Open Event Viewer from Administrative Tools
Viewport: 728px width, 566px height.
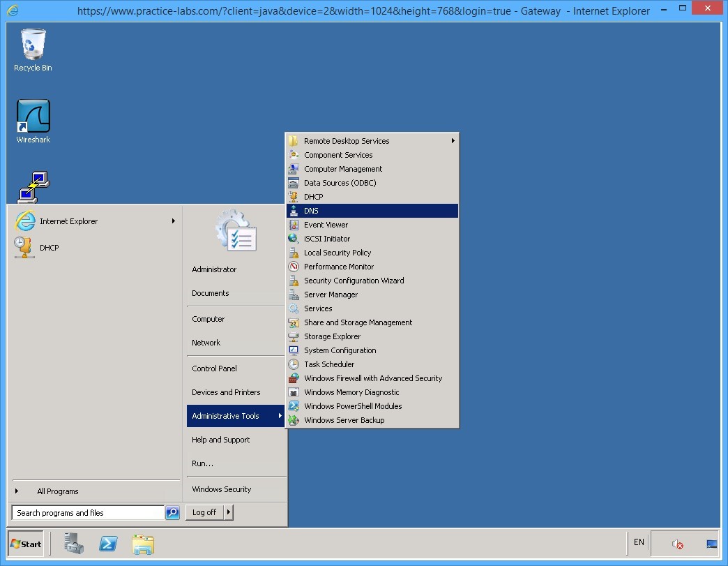coord(327,224)
